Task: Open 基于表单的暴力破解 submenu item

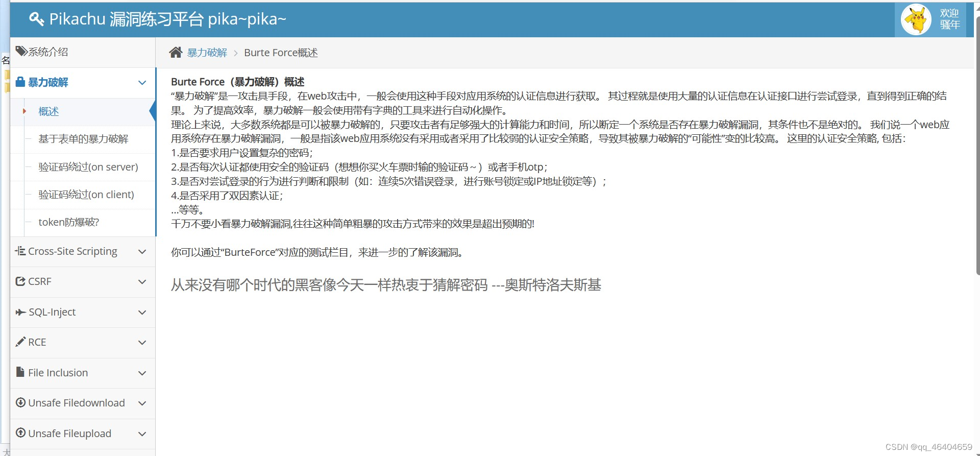Action: click(83, 139)
